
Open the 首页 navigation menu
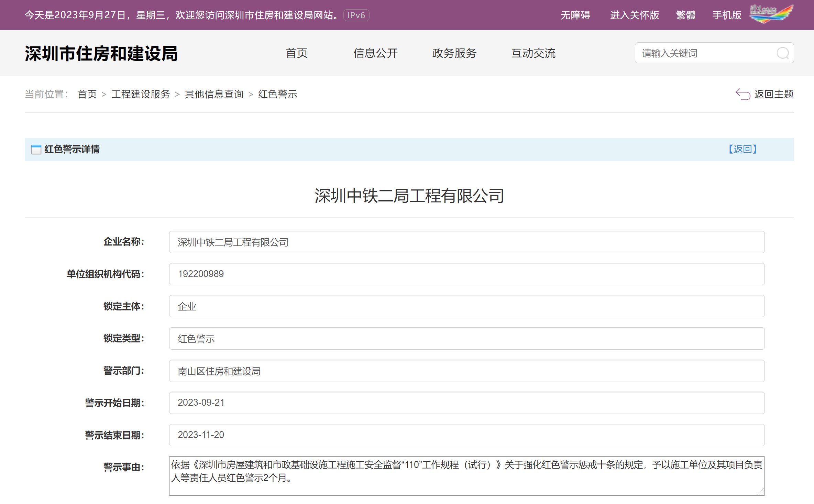tap(297, 53)
